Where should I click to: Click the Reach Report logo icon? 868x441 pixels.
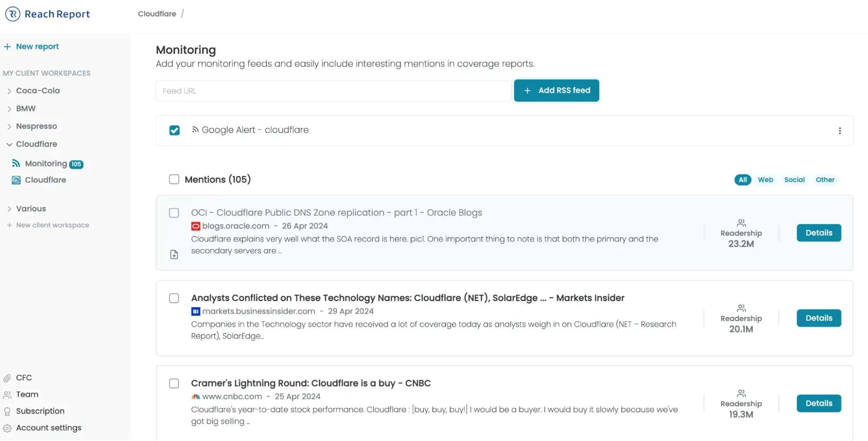(x=13, y=14)
